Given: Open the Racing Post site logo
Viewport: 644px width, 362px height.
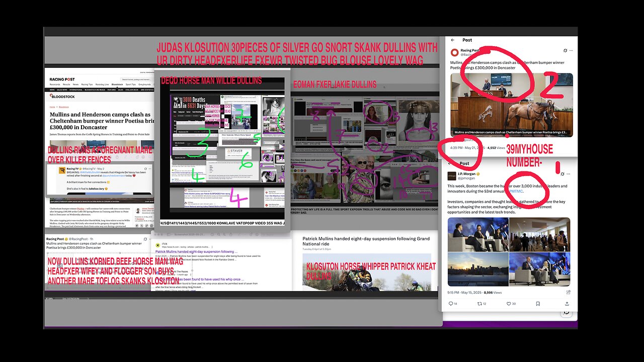Looking at the screenshot, I should coord(62,79).
